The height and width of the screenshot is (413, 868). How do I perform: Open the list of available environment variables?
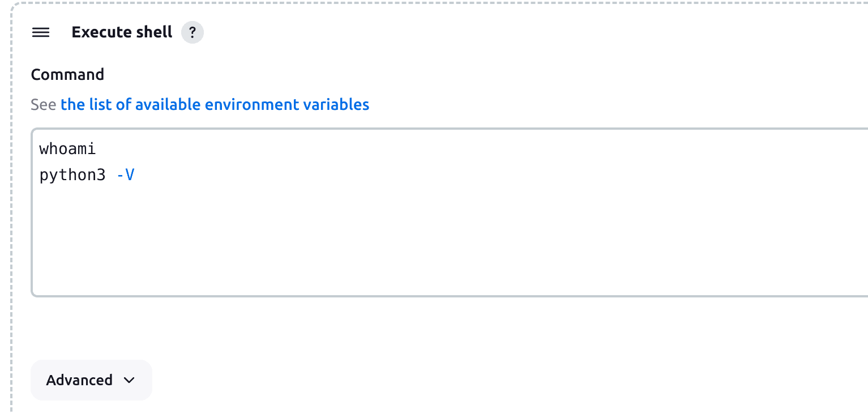tap(215, 105)
